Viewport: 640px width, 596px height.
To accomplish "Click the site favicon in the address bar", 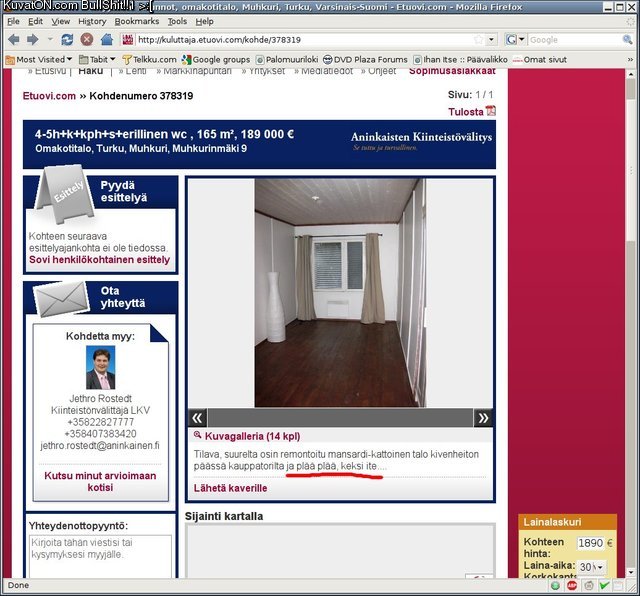I will pos(128,40).
